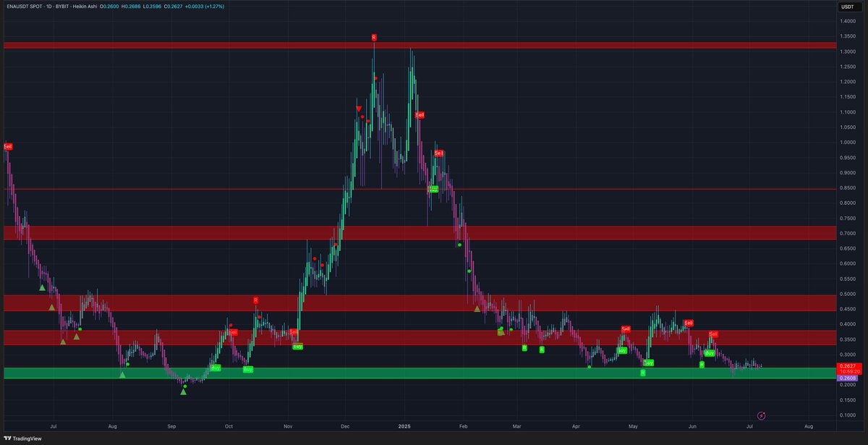The height and width of the screenshot is (445, 868).
Task: Click the Heikin Ashi chart type label
Action: coord(85,7)
